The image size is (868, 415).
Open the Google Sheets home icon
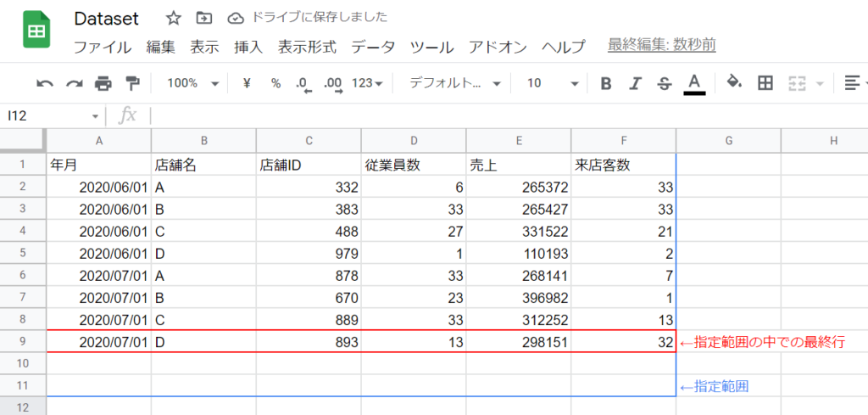click(36, 31)
